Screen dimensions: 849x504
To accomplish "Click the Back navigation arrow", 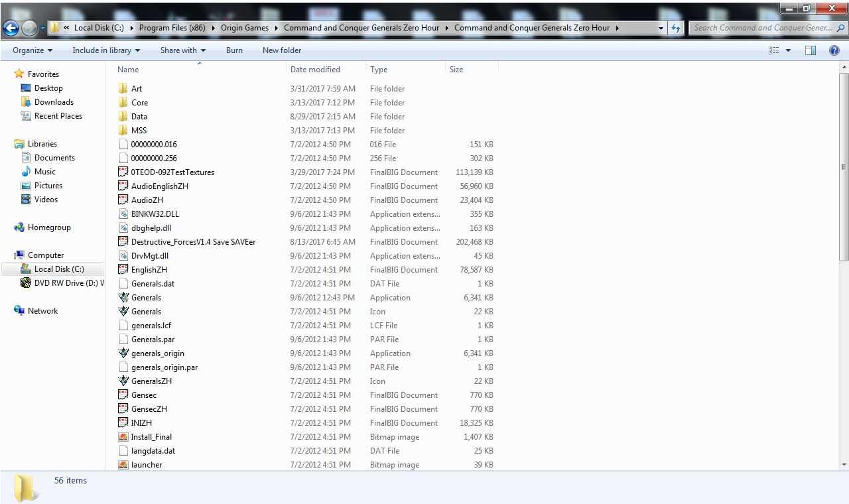I will pyautogui.click(x=11, y=28).
